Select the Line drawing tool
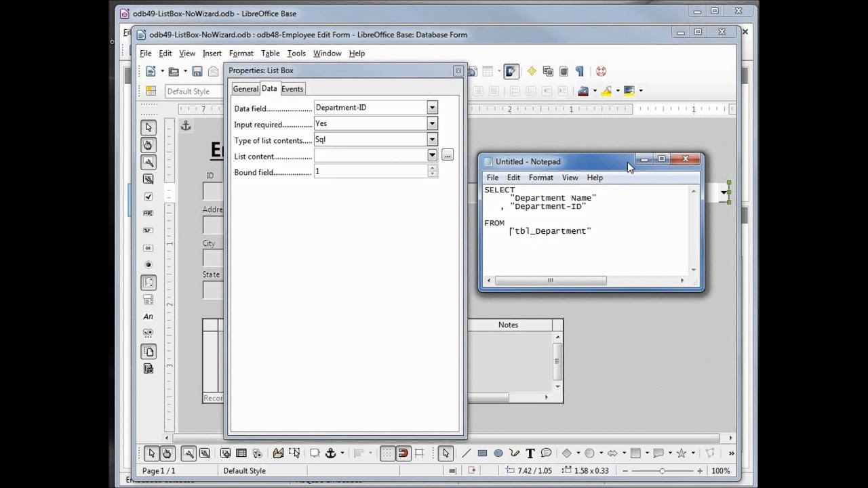 (466, 453)
